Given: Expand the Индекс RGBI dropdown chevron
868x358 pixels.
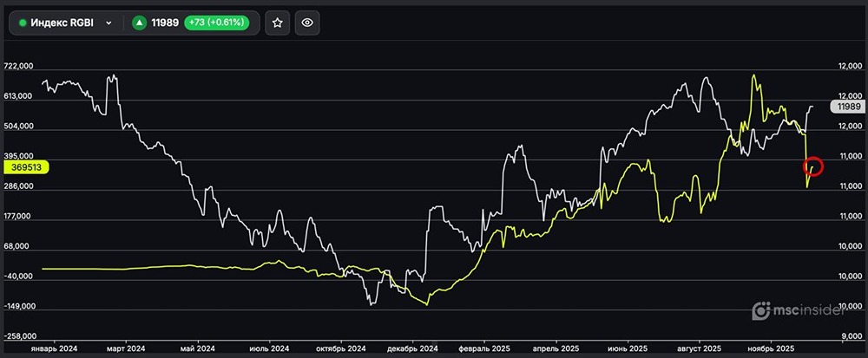Looking at the screenshot, I should pyautogui.click(x=108, y=23).
